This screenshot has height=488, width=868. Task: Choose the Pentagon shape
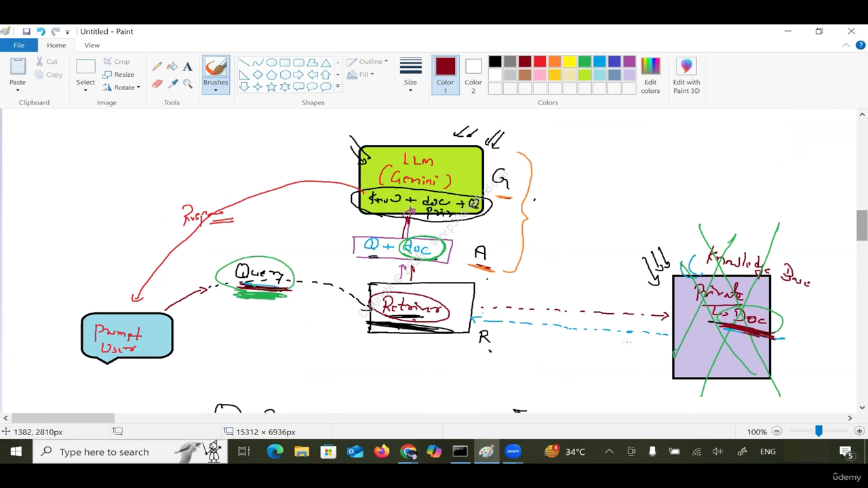click(x=271, y=75)
